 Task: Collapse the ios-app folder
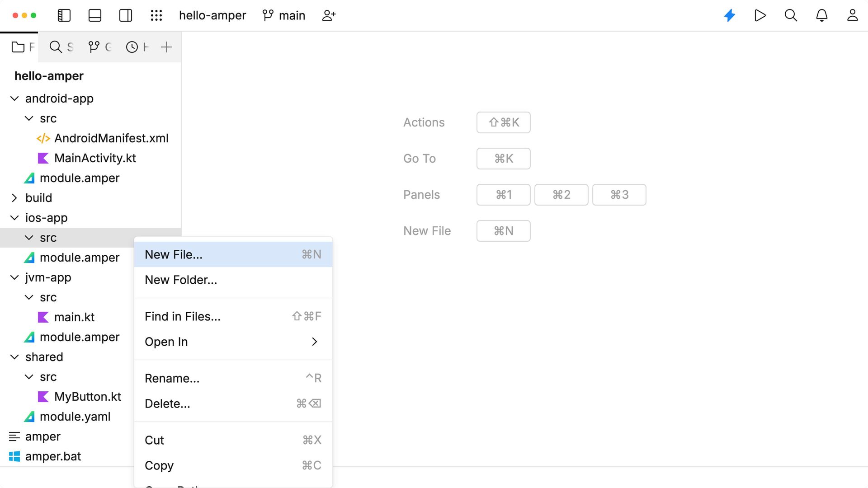(14, 218)
